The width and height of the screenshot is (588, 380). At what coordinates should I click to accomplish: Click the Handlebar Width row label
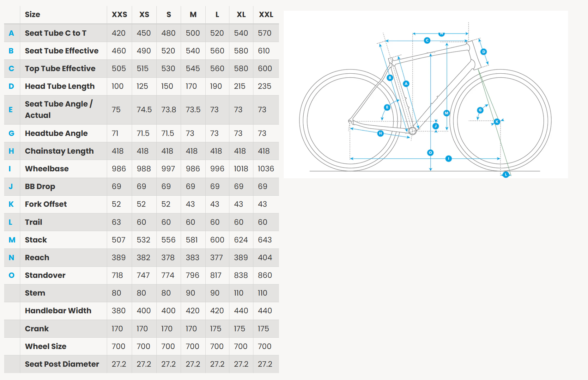(x=58, y=311)
